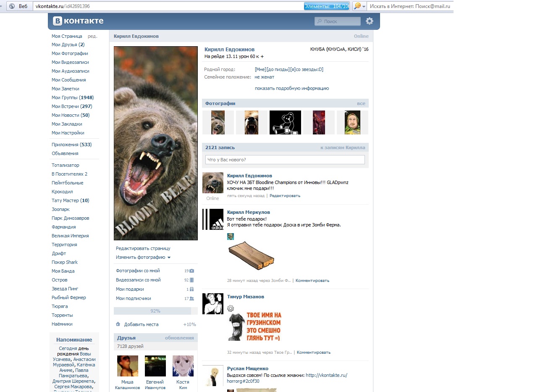The height and width of the screenshot is (392, 535).
Task: Click Комментировать under Кирилл Меркулов post
Action: 312,280
